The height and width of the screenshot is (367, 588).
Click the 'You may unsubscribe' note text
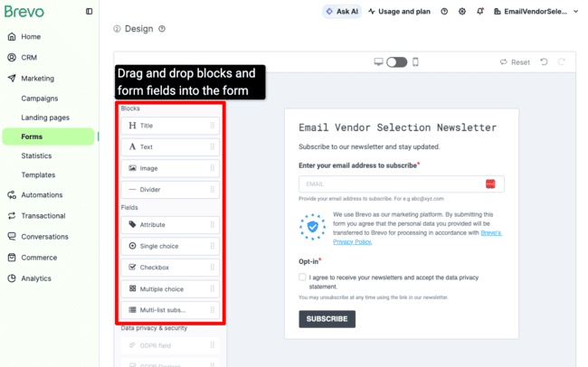[373, 297]
